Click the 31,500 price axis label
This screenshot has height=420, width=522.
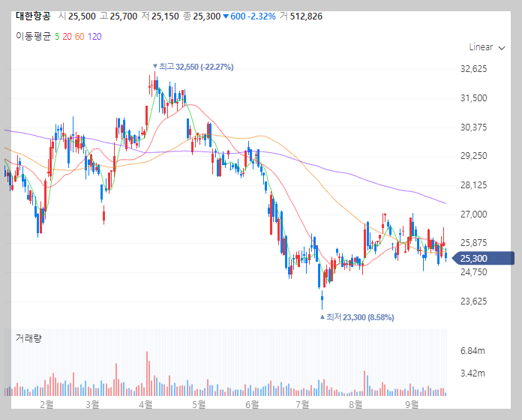tap(473, 98)
